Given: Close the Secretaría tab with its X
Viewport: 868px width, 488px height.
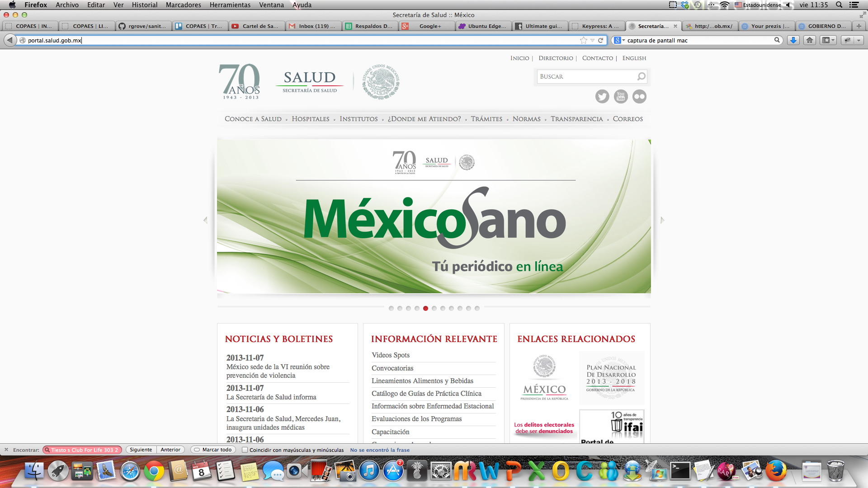Looking at the screenshot, I should tap(675, 26).
